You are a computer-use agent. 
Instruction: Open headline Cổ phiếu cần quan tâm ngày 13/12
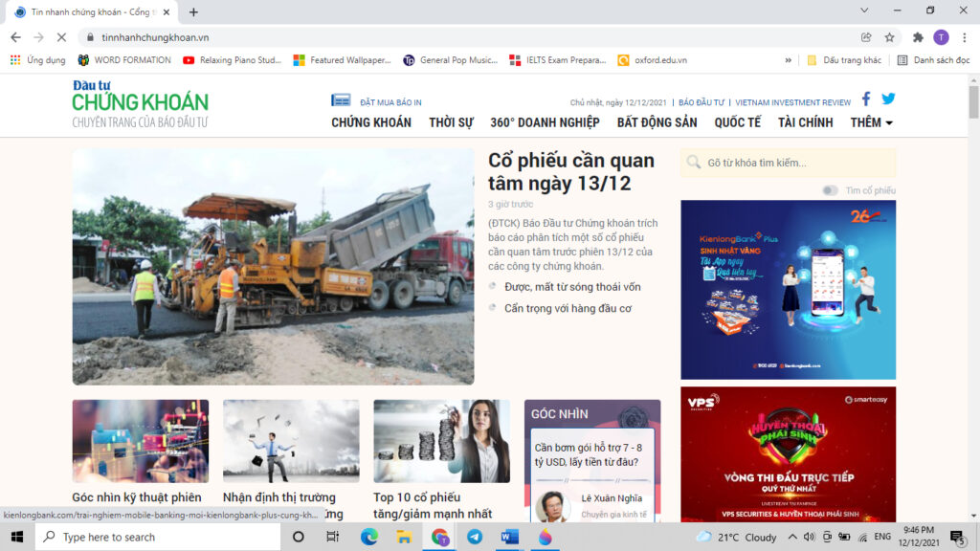point(571,172)
